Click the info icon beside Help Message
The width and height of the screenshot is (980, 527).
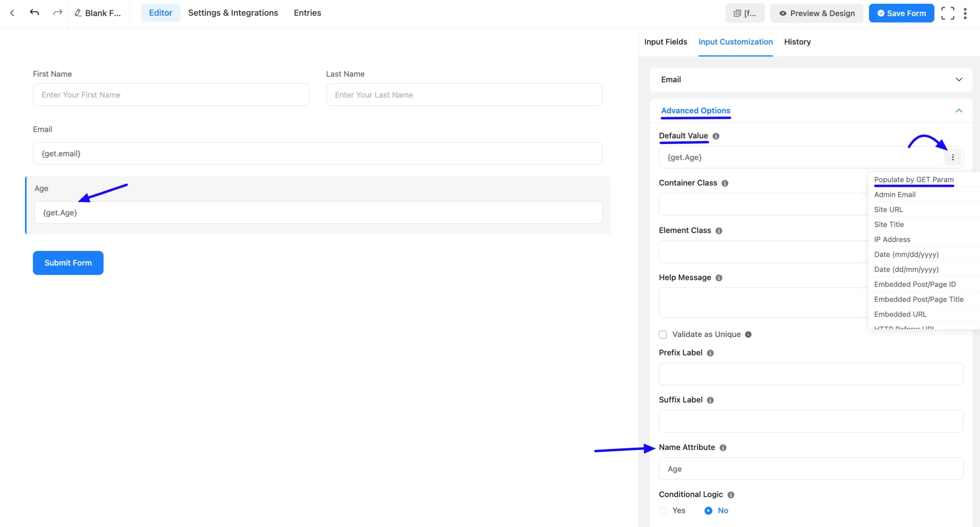pos(719,278)
